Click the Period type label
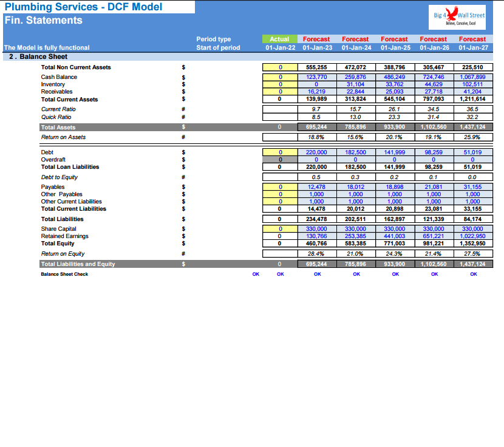 pyautogui.click(x=213, y=39)
